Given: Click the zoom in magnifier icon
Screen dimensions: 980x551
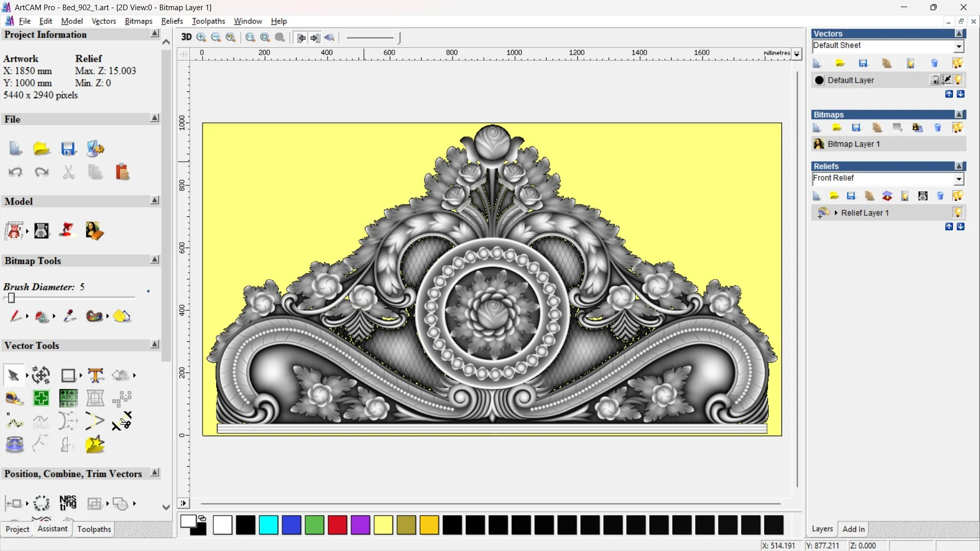Looking at the screenshot, I should [201, 37].
